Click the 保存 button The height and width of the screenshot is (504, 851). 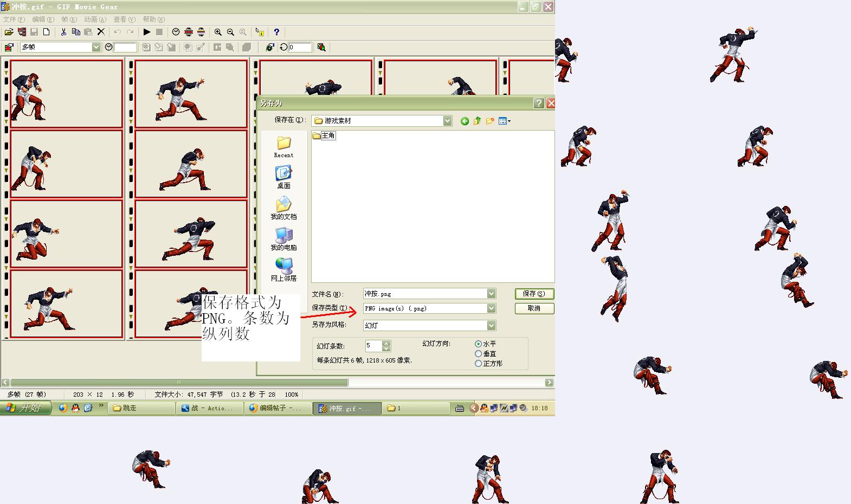[x=534, y=294]
